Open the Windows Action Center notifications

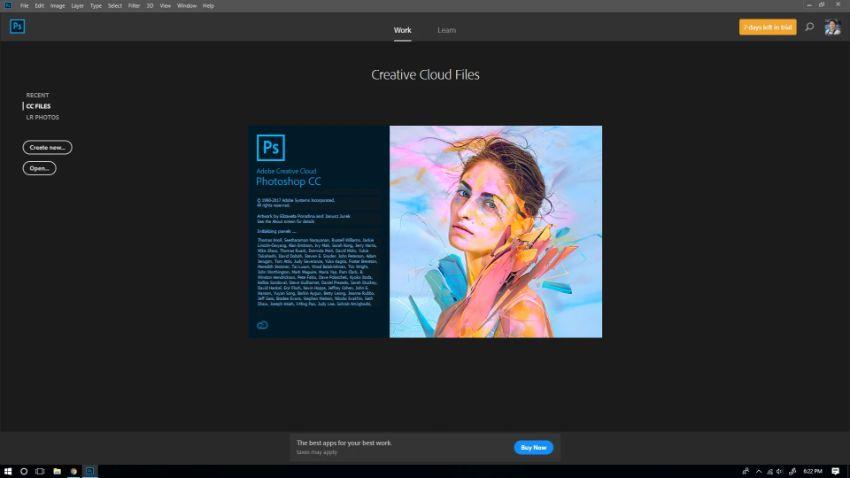click(835, 471)
